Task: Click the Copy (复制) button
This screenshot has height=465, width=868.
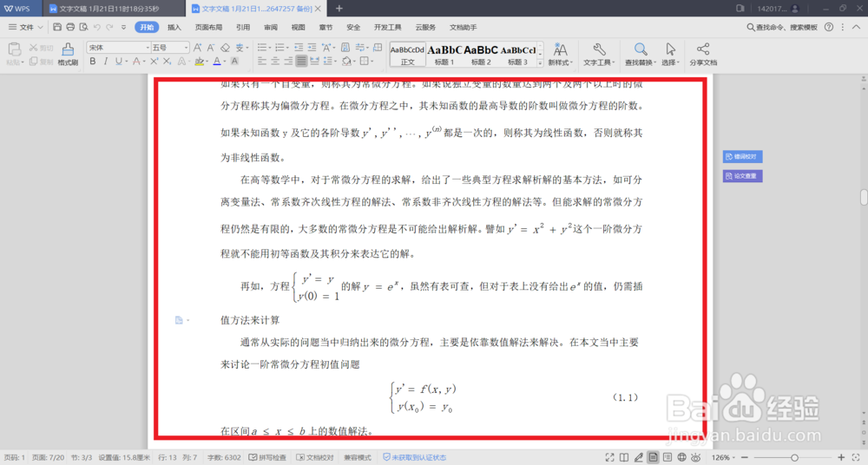Action: coord(41,62)
